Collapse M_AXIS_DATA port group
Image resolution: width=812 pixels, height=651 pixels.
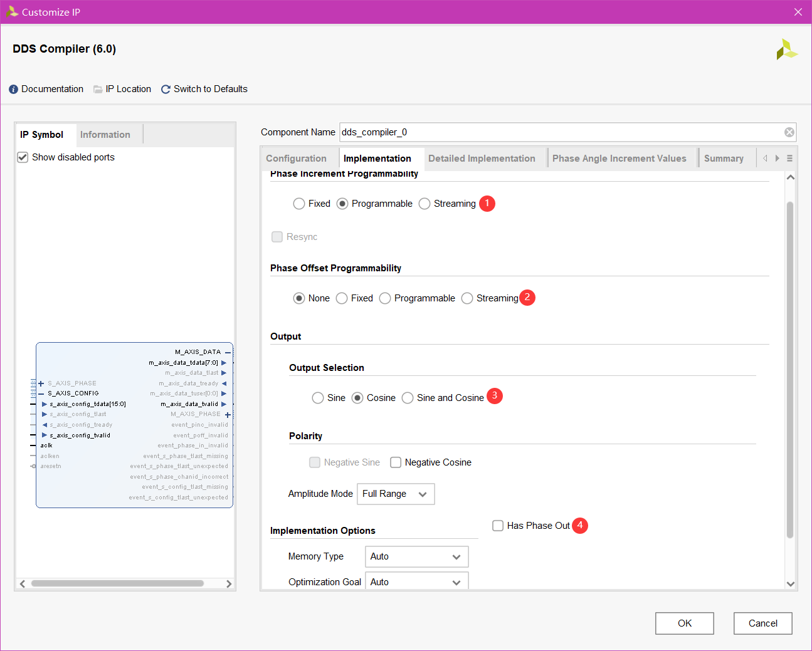click(x=228, y=352)
